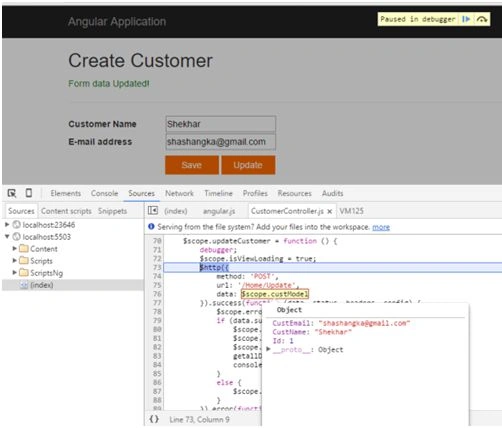
Task: Expand the Content folder
Action: click(x=14, y=248)
